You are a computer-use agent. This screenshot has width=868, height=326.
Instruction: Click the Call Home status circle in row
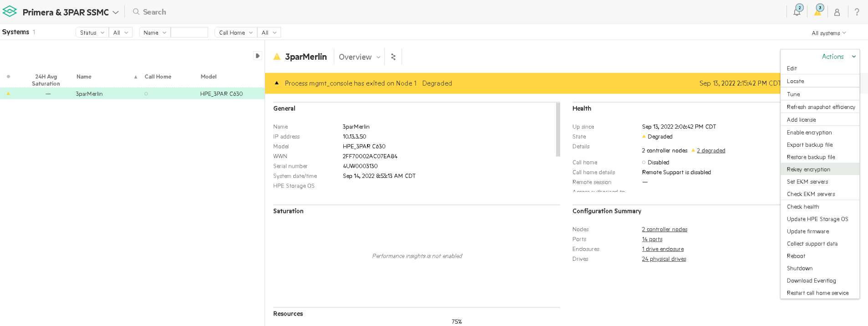coord(146,94)
